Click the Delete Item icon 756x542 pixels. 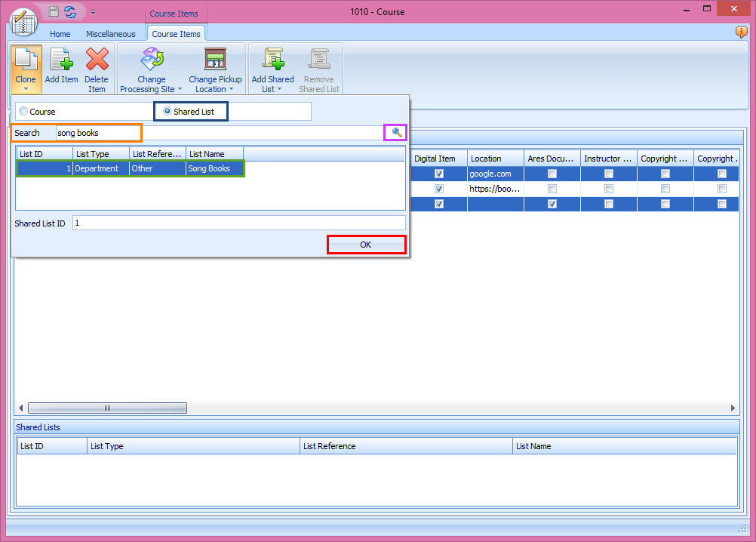click(97, 59)
